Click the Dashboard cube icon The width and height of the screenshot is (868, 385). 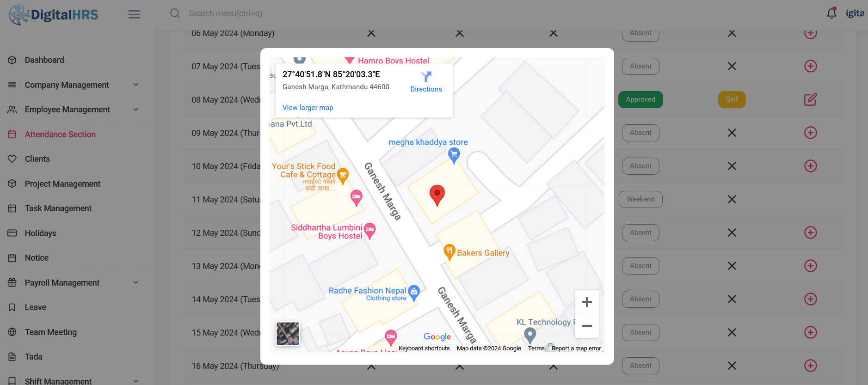coord(12,60)
